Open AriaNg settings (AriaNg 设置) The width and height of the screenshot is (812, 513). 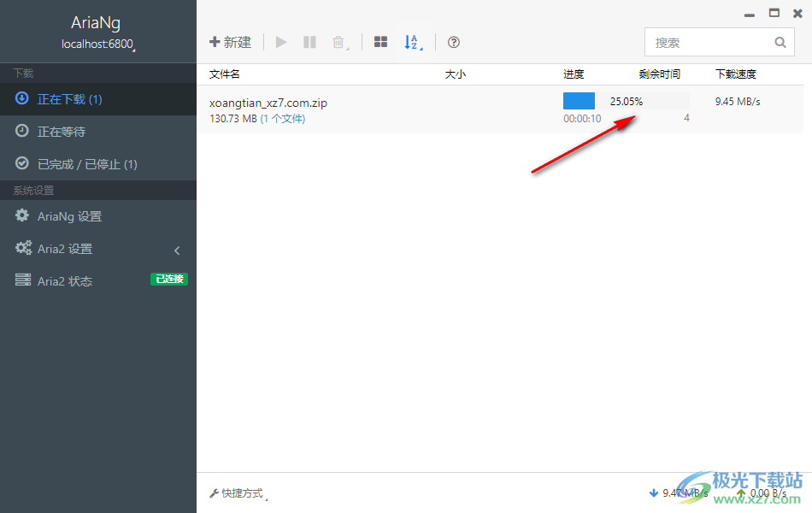click(98, 216)
